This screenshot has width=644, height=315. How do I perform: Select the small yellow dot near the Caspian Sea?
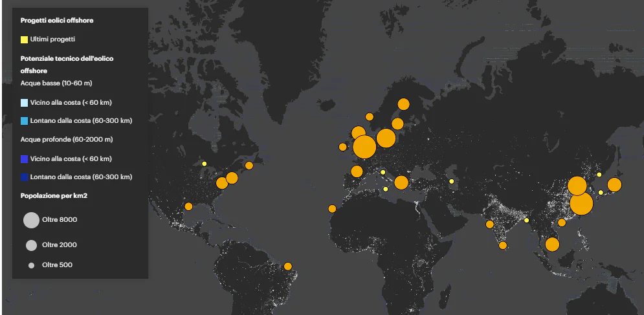[452, 181]
